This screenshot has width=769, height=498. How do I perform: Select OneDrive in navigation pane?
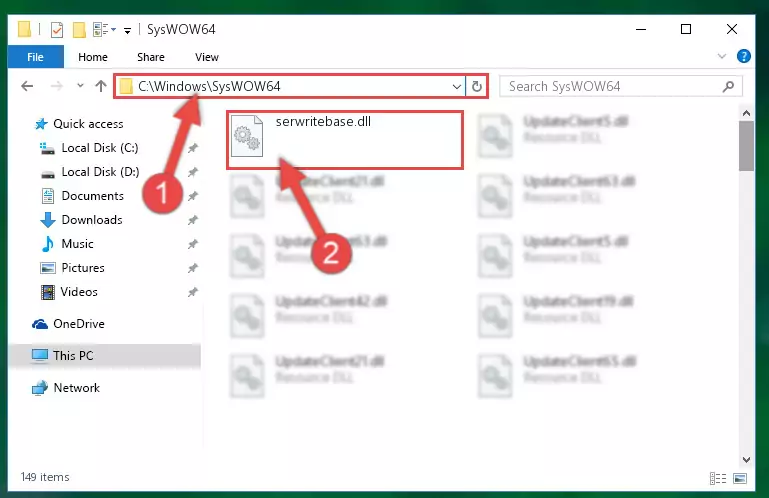point(78,324)
